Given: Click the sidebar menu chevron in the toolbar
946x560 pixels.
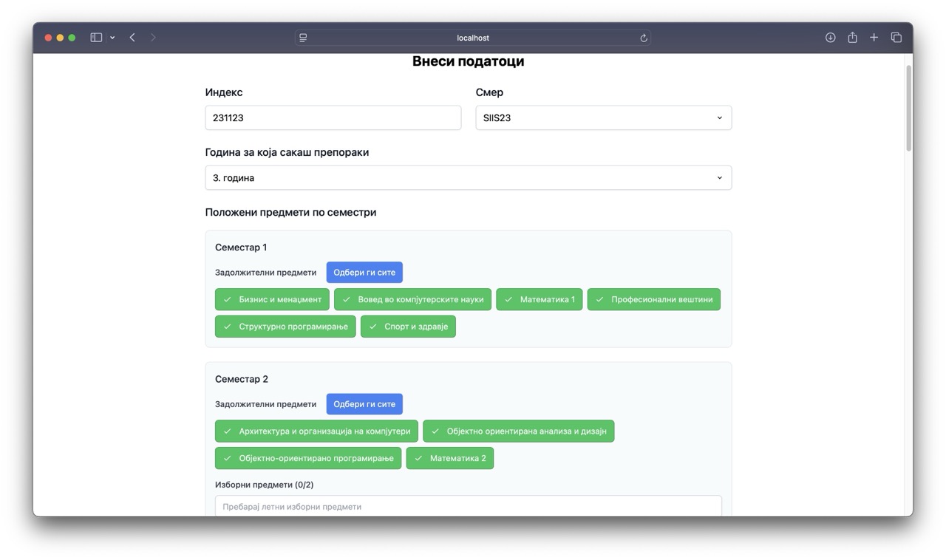Looking at the screenshot, I should point(112,38).
